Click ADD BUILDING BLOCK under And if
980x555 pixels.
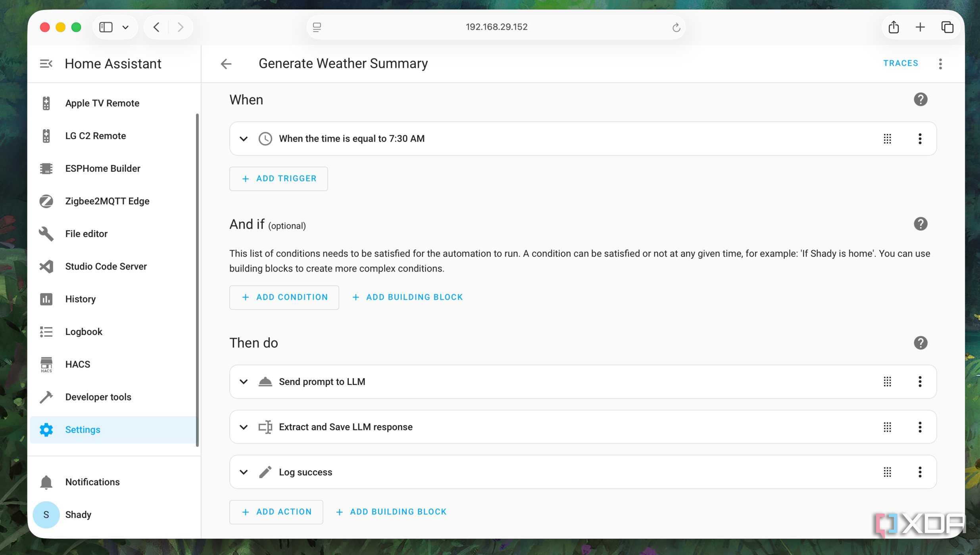pos(407,297)
